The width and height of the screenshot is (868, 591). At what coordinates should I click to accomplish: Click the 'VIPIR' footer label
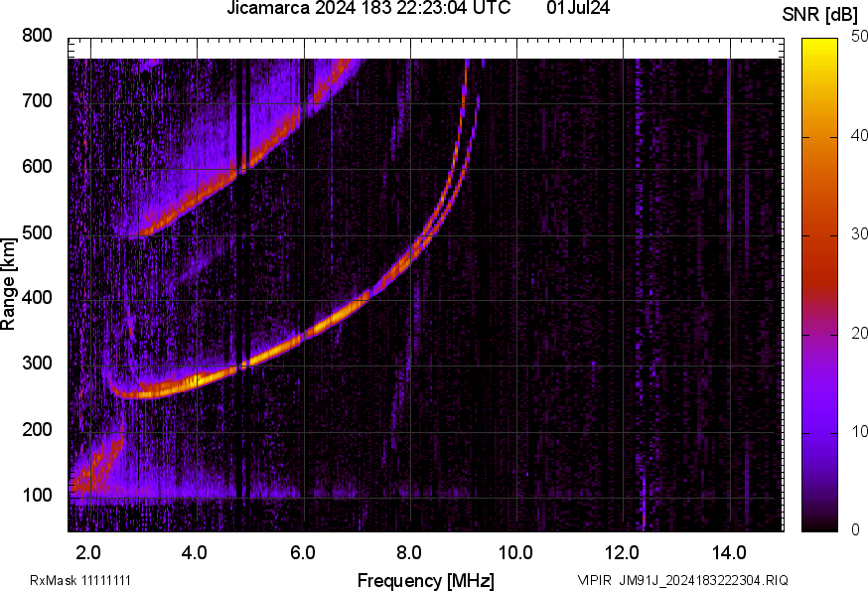[x=595, y=580]
